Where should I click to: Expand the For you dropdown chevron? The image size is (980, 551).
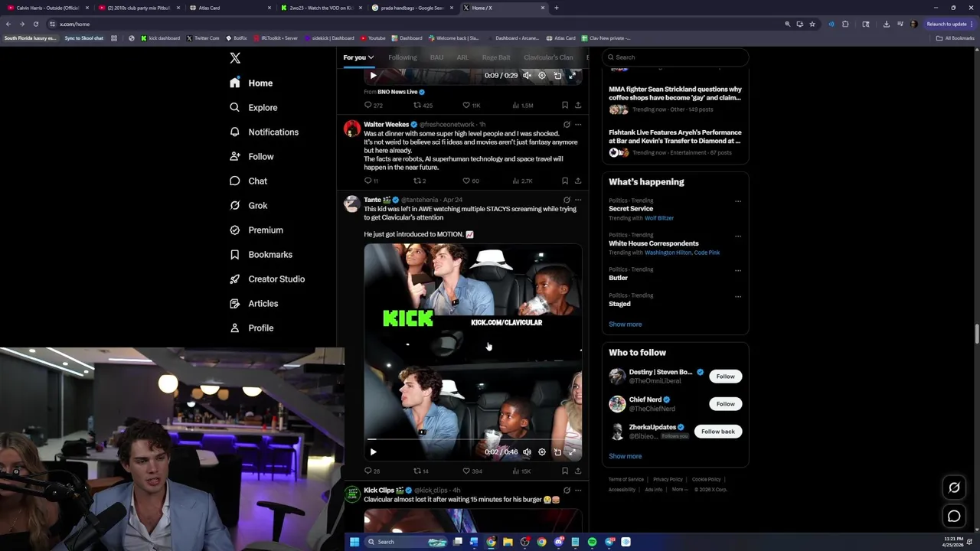(x=371, y=57)
